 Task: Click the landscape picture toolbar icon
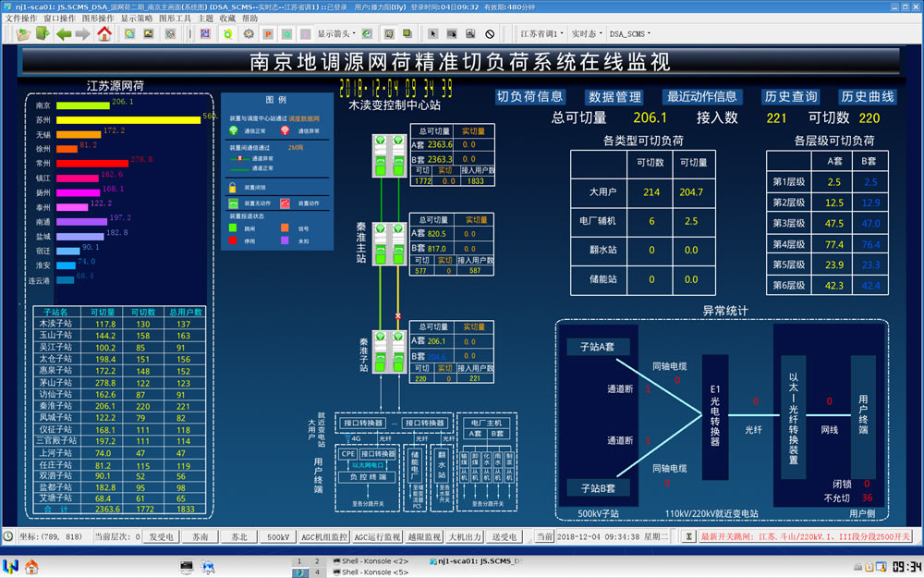[x=149, y=33]
